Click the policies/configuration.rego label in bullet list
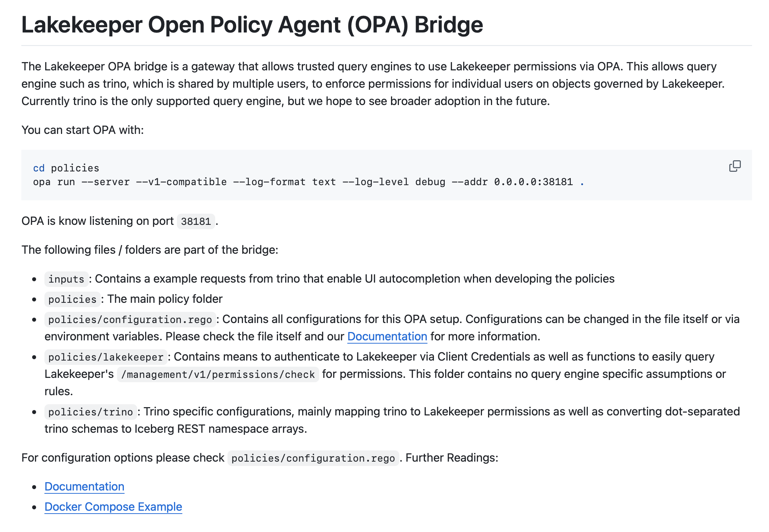Image resolution: width=769 pixels, height=532 pixels. click(130, 319)
